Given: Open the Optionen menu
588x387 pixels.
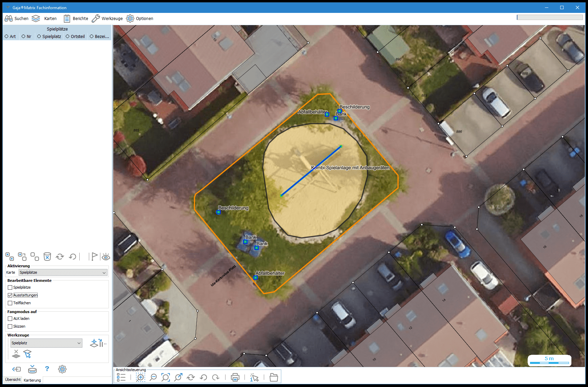Looking at the screenshot, I should click(x=140, y=18).
